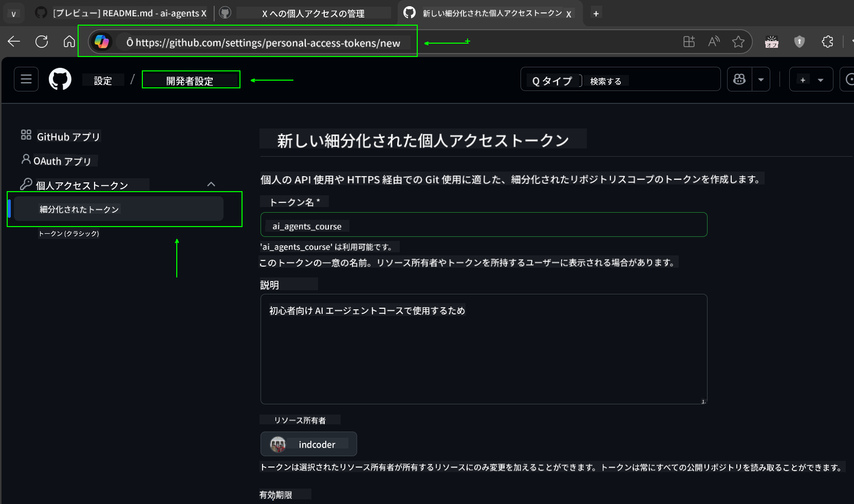
Task: Open the browser home page
Action: [69, 42]
